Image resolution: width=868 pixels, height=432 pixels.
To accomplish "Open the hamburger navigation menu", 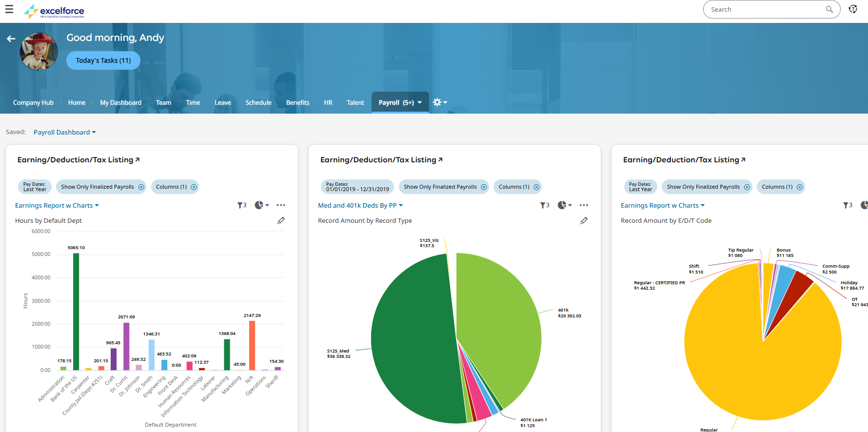I will 9,9.
